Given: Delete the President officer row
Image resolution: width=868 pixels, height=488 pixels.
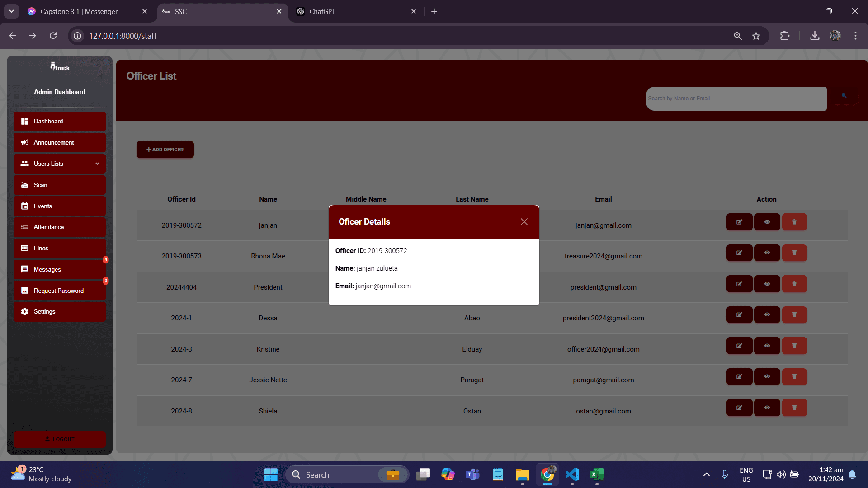Looking at the screenshot, I should coord(794,284).
